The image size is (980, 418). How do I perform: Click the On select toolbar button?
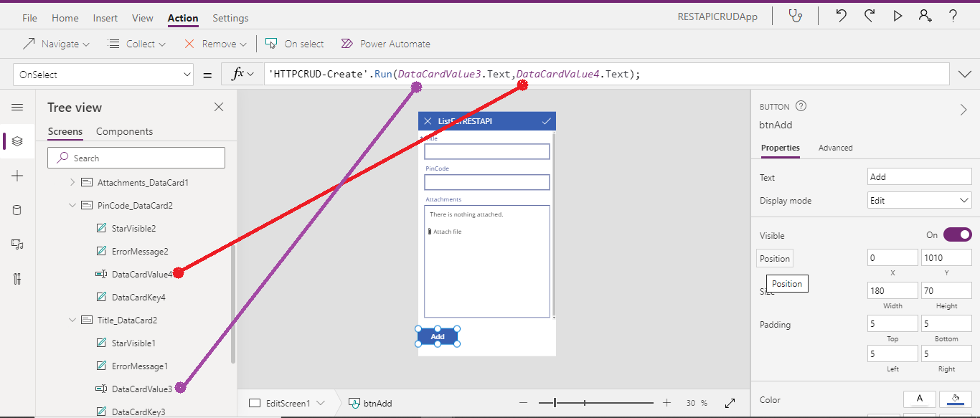click(294, 43)
